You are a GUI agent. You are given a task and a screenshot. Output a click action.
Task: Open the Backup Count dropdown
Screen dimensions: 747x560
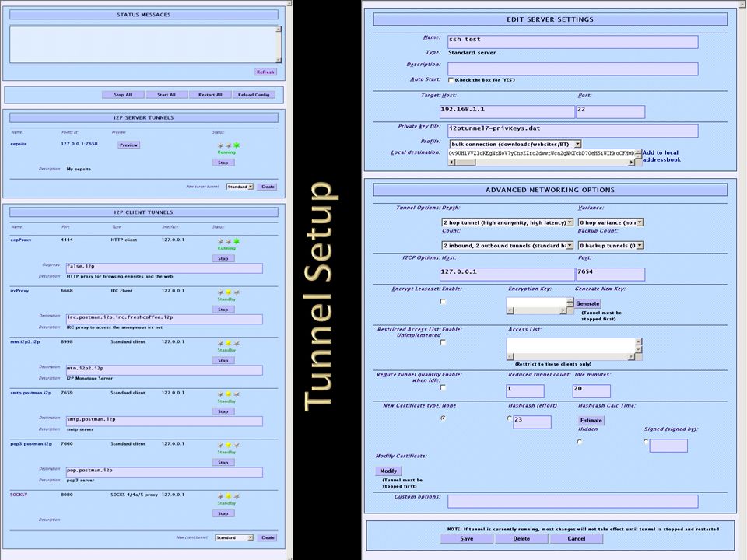pos(611,245)
